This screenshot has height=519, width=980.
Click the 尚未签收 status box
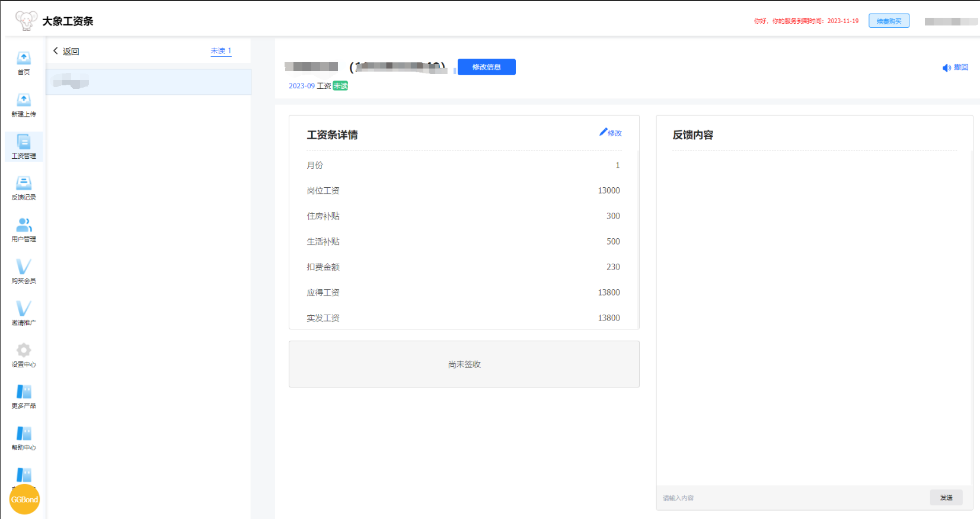pyautogui.click(x=464, y=364)
